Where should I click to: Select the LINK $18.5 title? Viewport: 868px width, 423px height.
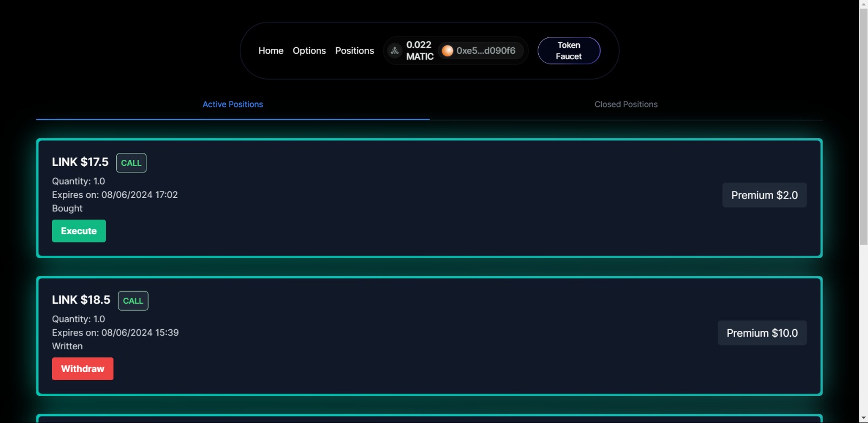[81, 300]
